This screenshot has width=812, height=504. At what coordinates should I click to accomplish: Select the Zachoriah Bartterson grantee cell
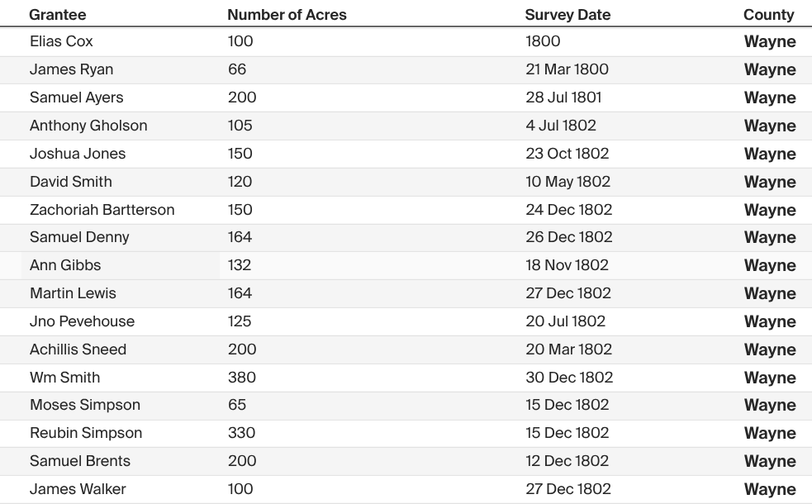tap(102, 210)
